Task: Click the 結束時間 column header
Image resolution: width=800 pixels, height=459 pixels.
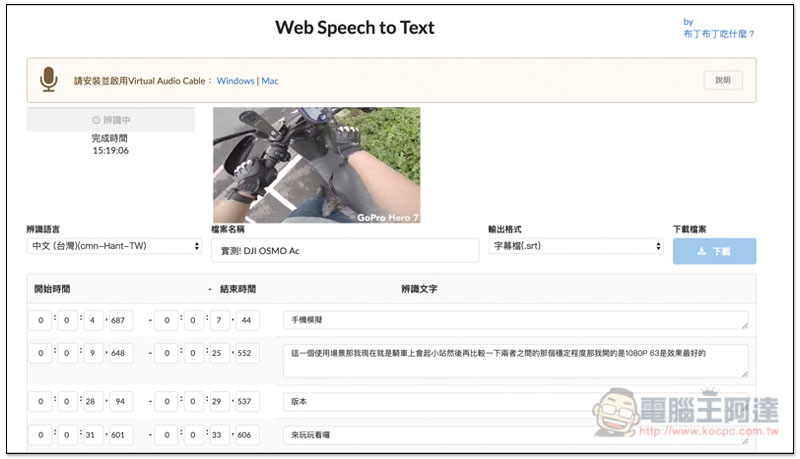Action: pyautogui.click(x=238, y=289)
